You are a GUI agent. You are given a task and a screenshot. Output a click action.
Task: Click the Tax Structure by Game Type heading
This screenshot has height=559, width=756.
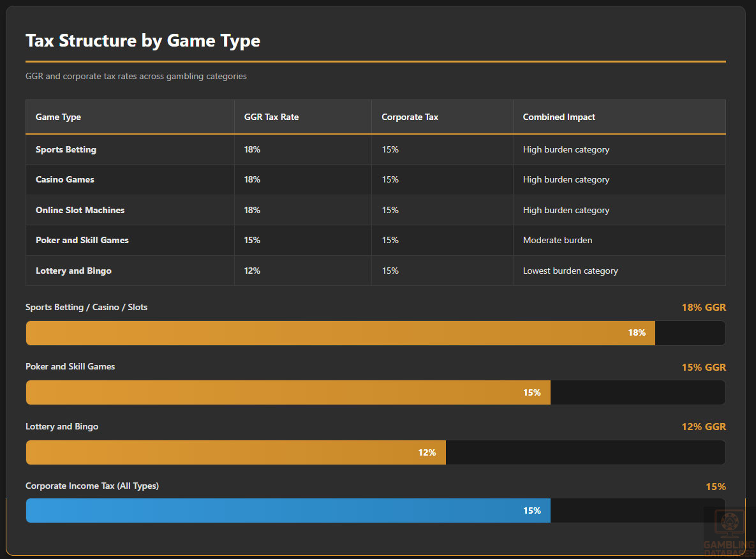click(x=143, y=41)
